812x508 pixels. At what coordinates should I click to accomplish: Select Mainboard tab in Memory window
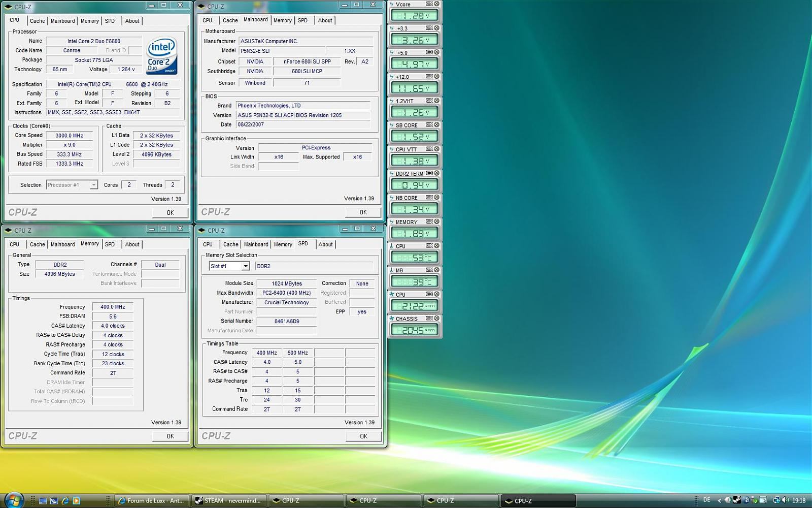[62, 244]
